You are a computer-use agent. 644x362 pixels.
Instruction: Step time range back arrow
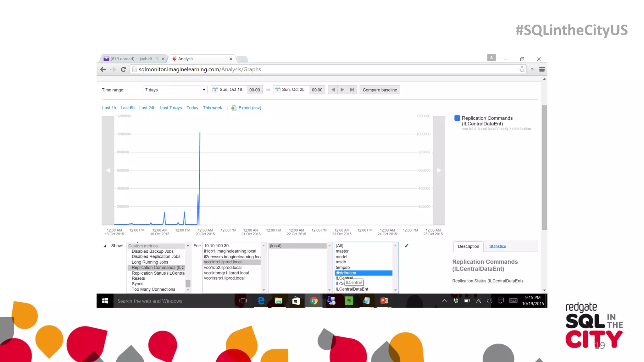[x=333, y=90]
